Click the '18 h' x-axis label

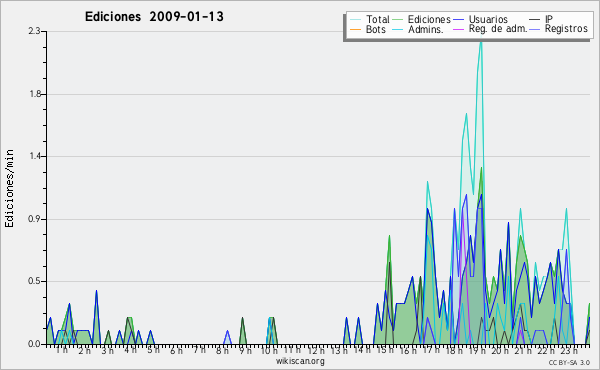point(454,350)
